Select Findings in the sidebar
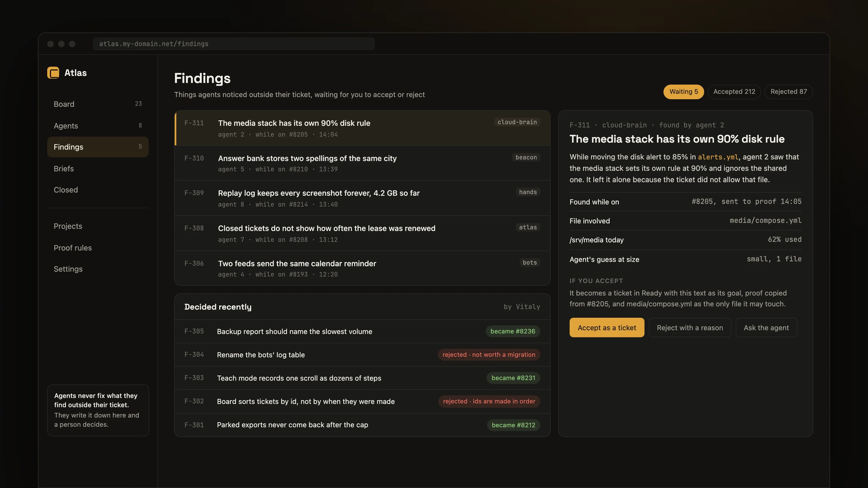The image size is (868, 488). 98,147
